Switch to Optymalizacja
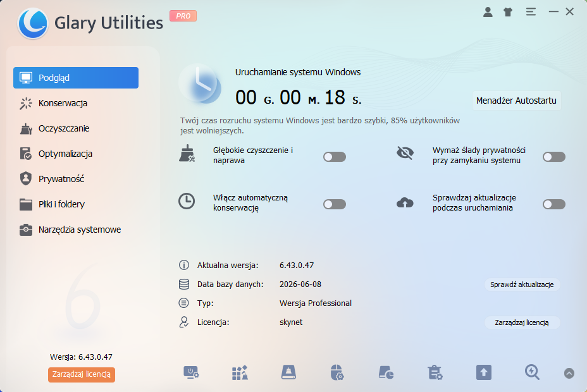Screen dimensions: 587x392 pyautogui.click(x=76, y=154)
